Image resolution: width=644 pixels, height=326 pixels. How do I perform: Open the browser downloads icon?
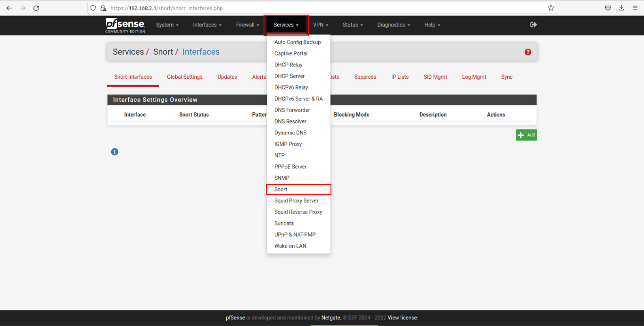[x=621, y=8]
